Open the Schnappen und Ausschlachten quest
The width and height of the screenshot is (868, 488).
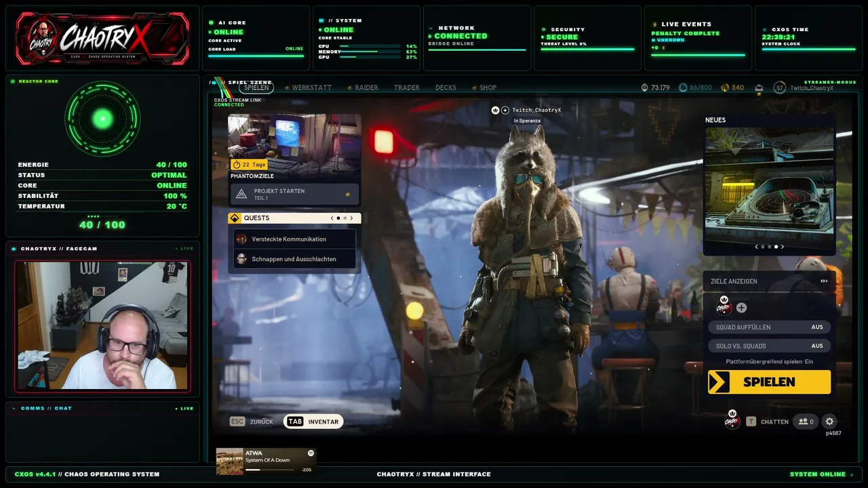point(294,259)
